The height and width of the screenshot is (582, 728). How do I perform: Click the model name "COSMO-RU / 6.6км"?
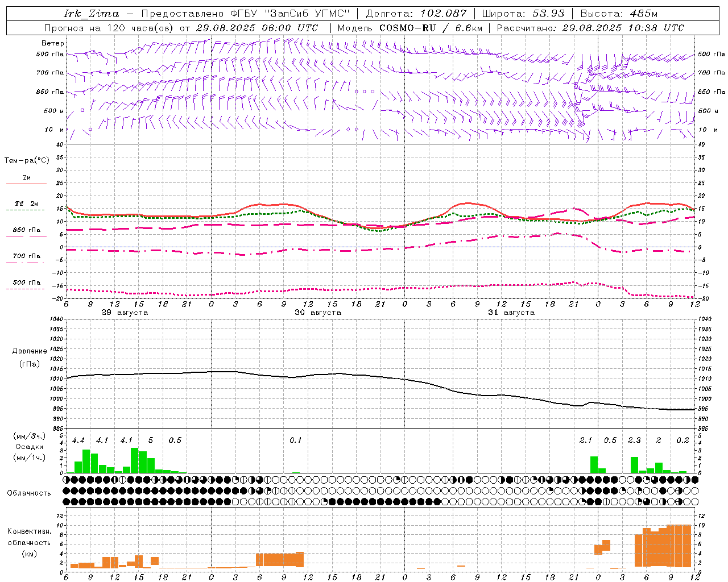pos(431,28)
